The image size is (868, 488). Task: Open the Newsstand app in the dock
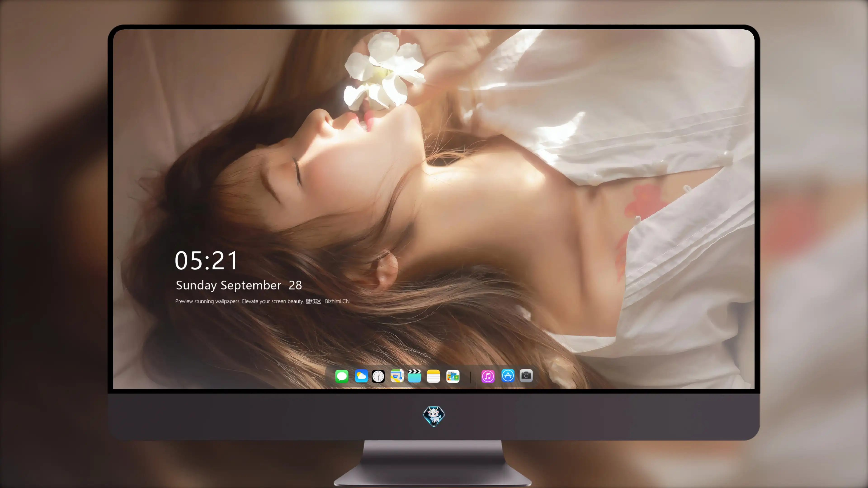pos(453,376)
